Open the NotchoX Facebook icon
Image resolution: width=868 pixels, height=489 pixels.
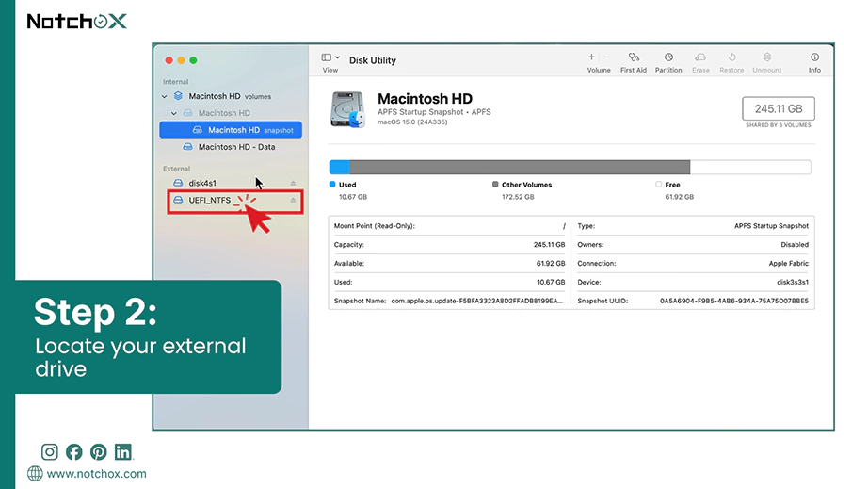click(x=74, y=452)
